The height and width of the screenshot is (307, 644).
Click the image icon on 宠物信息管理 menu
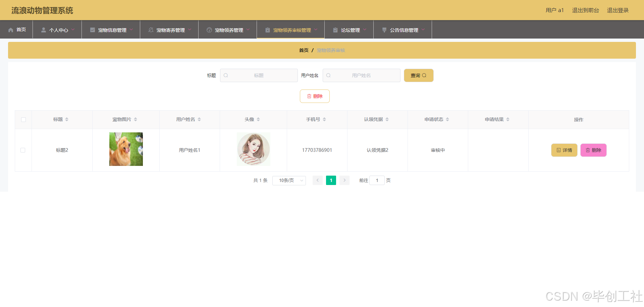pos(93,29)
